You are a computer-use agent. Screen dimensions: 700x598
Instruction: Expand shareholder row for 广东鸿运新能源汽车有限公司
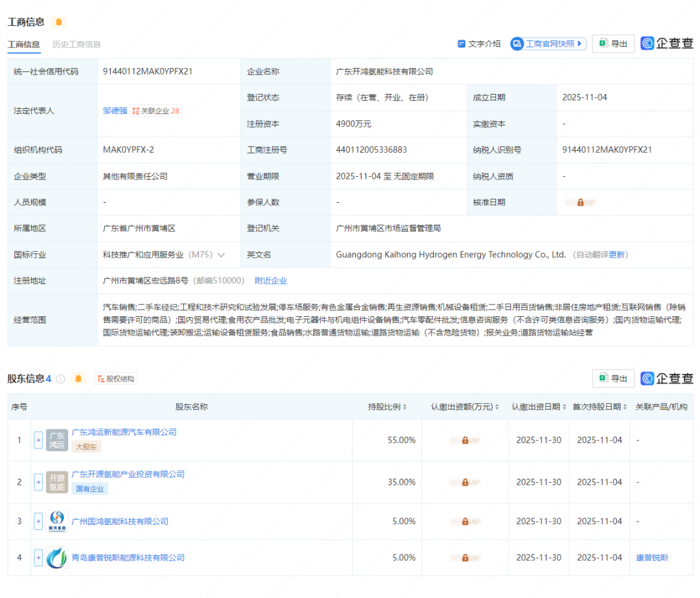pyautogui.click(x=38, y=440)
